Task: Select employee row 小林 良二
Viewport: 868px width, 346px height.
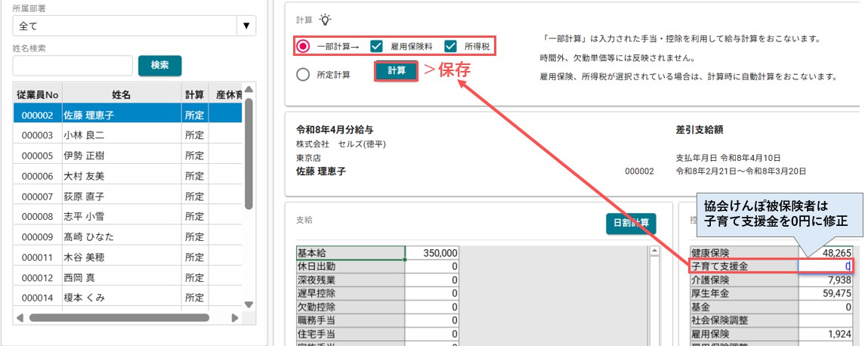Action: coord(128,135)
